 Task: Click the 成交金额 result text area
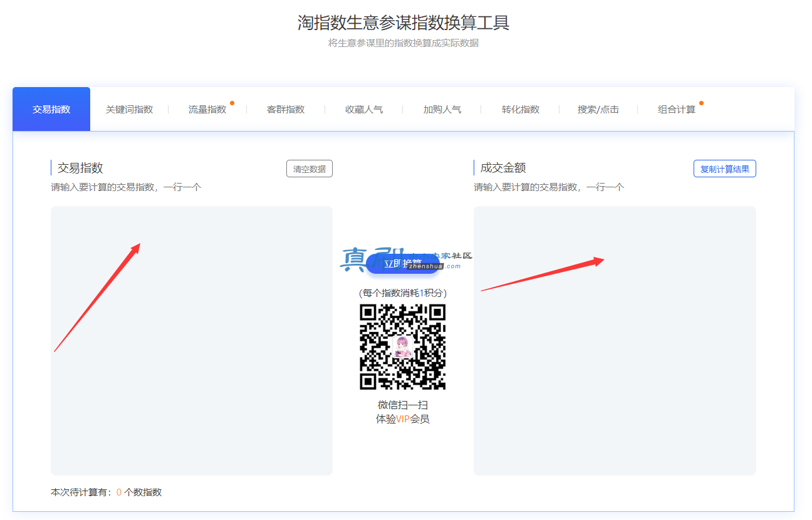coord(615,341)
